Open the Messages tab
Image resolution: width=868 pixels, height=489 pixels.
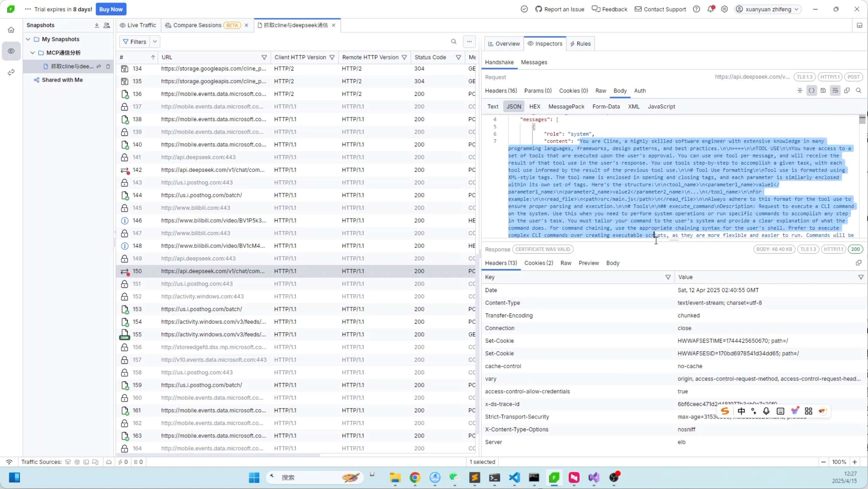point(534,62)
